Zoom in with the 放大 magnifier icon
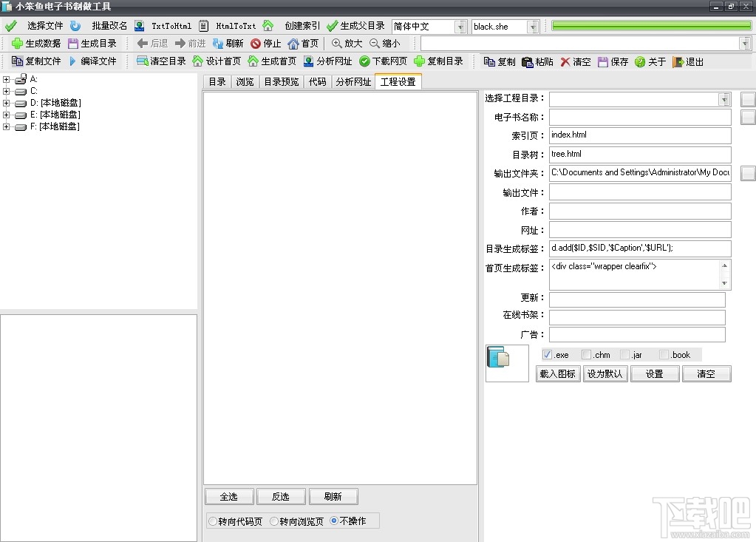 pos(336,44)
